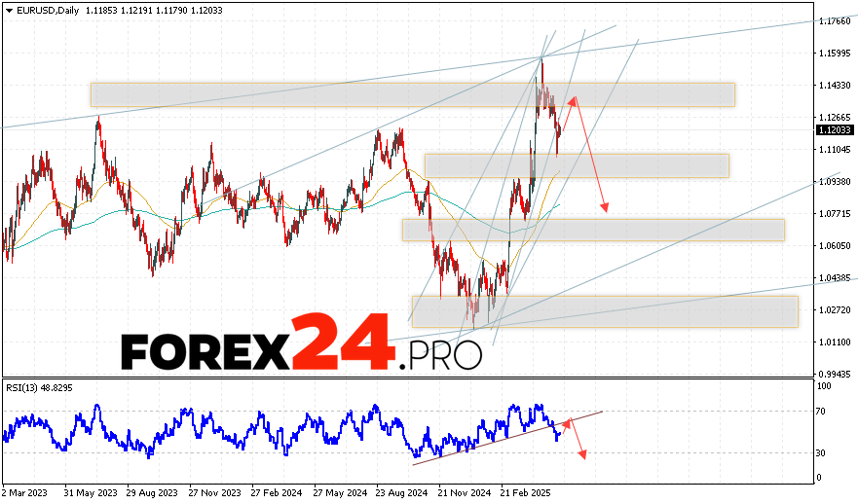Click the red upward arrow head on price chart
Viewport: 858px width, 504px height.
[573, 99]
